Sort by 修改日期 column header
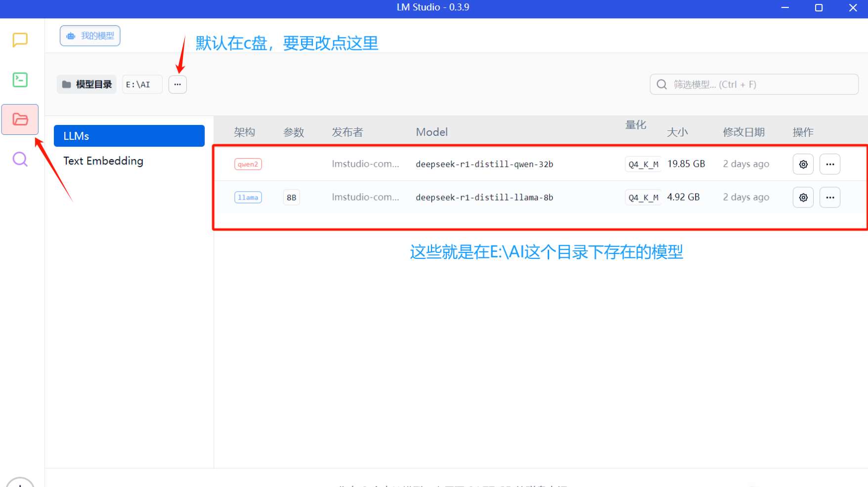 click(x=743, y=132)
